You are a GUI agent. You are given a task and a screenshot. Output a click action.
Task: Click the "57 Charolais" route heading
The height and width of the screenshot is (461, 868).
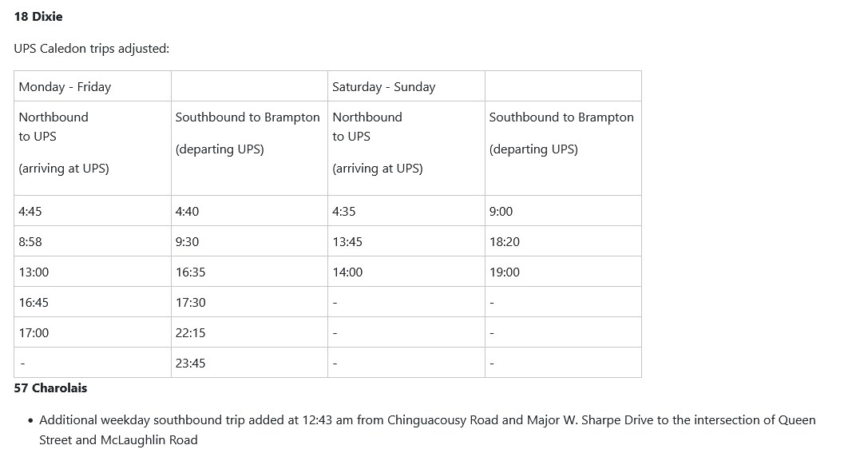[x=51, y=388]
